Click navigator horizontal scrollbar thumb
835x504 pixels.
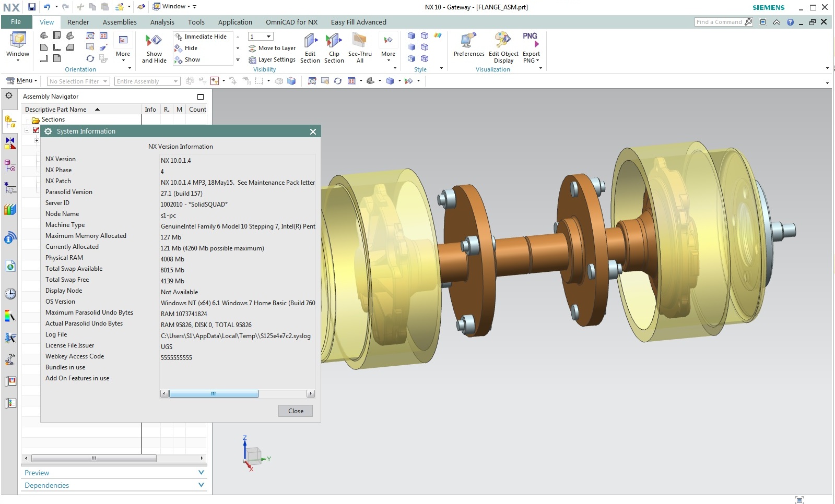click(94, 458)
